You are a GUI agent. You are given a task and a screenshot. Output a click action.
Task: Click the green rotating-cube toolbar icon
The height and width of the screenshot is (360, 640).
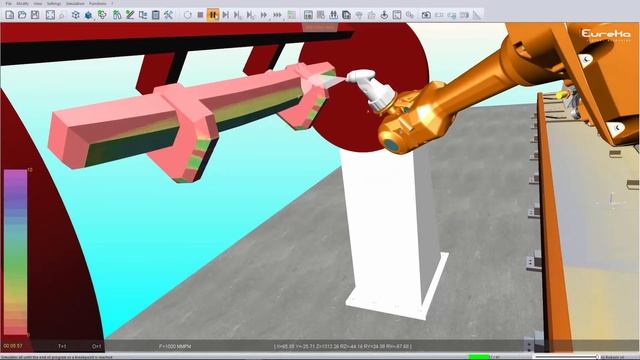pyautogui.click(x=102, y=15)
